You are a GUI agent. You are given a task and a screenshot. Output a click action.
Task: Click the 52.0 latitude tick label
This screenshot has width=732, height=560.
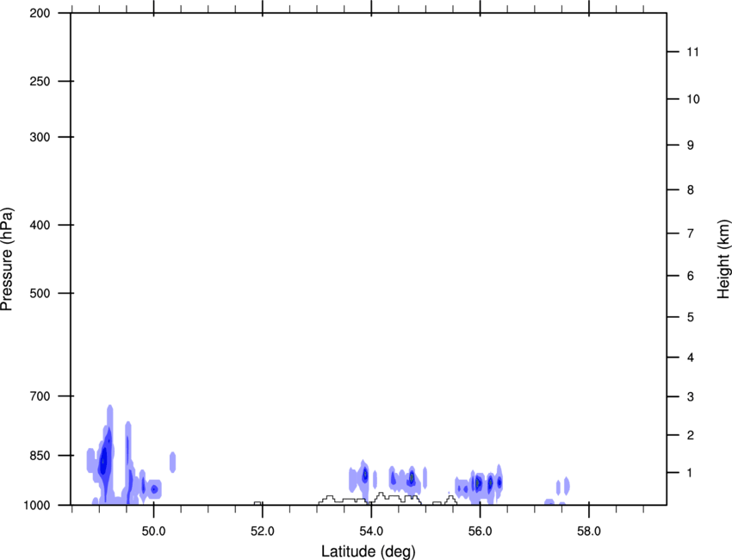[x=263, y=532]
